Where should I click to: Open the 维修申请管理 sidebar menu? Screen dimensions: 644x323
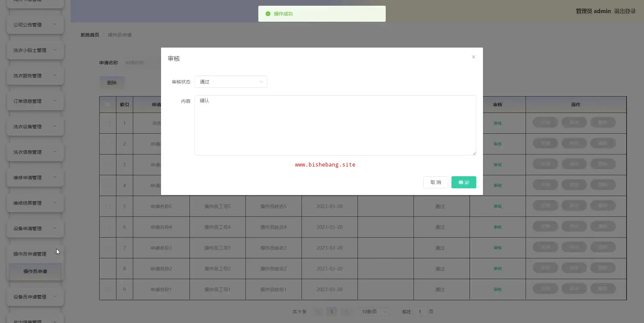[x=35, y=178]
